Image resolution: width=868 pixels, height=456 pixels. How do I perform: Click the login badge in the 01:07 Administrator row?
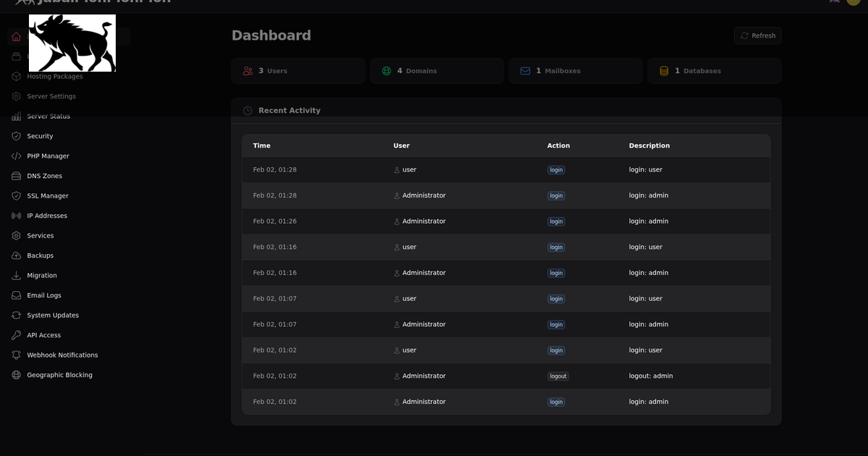(x=556, y=325)
